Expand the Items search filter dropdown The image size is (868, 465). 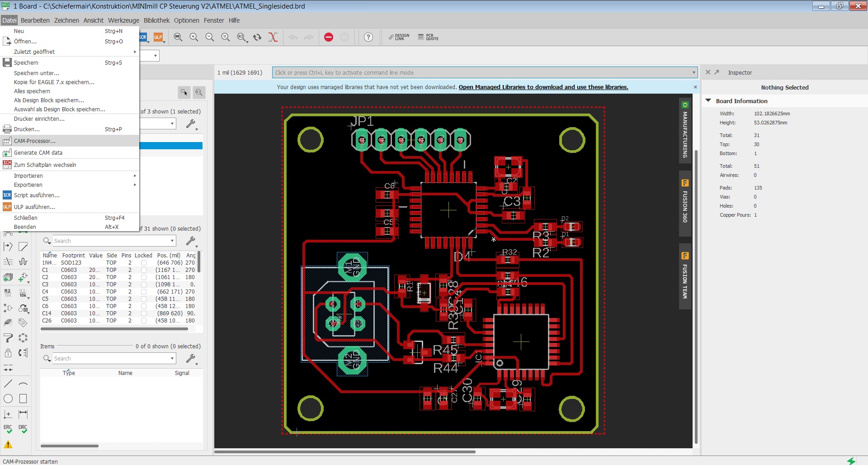(172, 359)
